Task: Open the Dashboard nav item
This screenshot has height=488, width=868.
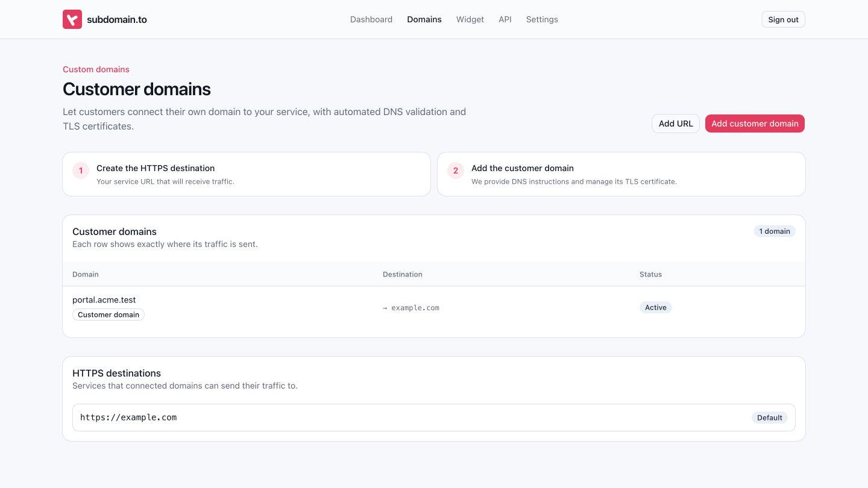Action: (371, 19)
